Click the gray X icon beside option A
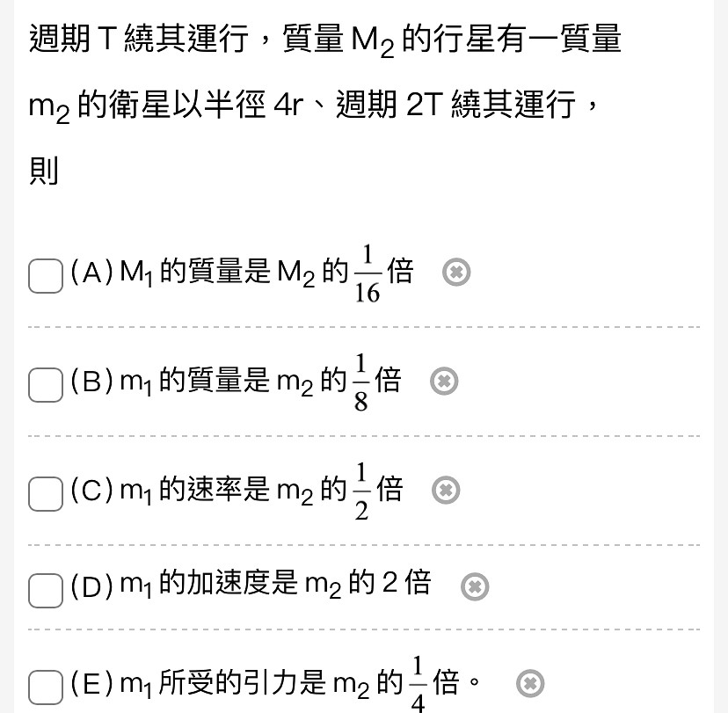The width and height of the screenshot is (728, 713). (x=456, y=272)
